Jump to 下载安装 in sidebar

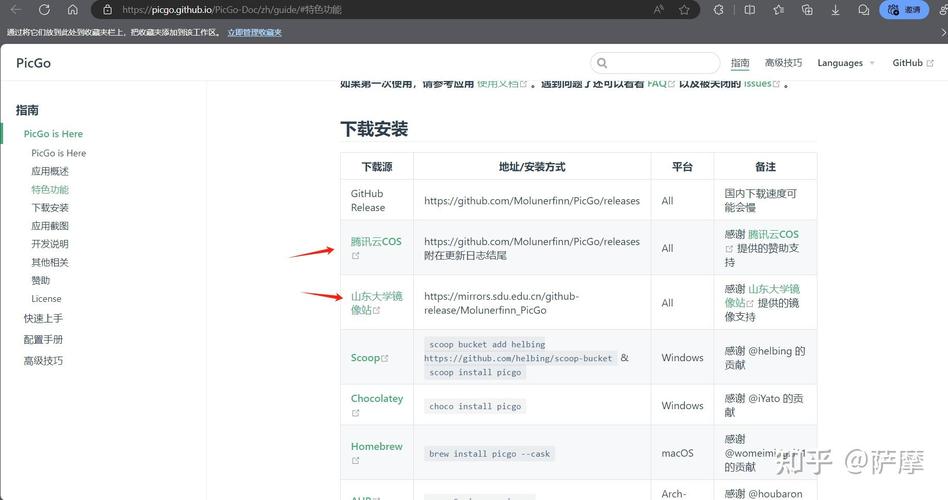tap(50, 207)
